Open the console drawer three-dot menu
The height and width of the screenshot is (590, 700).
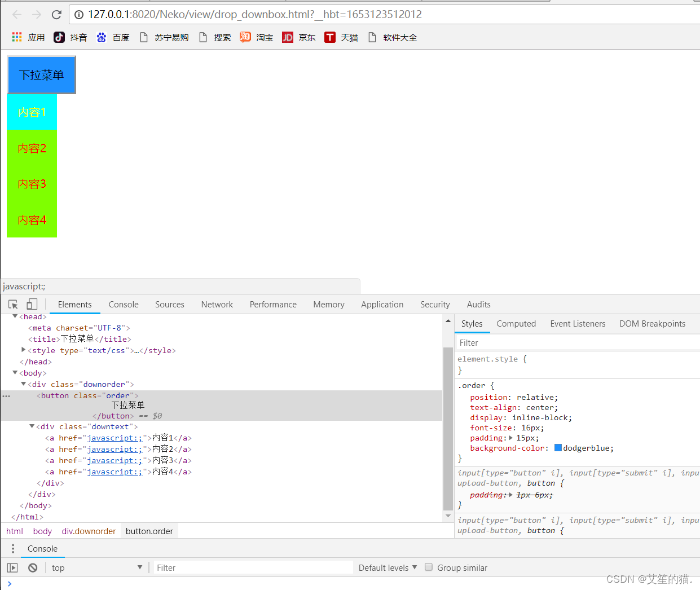[13, 549]
